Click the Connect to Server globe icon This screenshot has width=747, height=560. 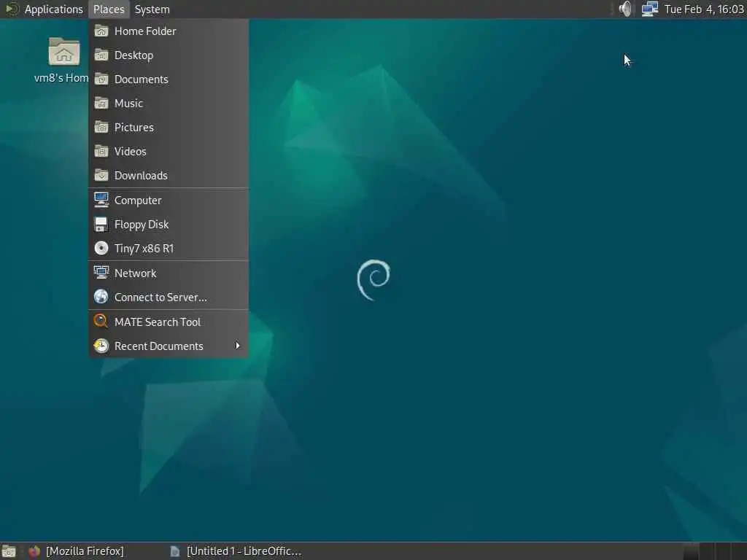click(x=101, y=297)
